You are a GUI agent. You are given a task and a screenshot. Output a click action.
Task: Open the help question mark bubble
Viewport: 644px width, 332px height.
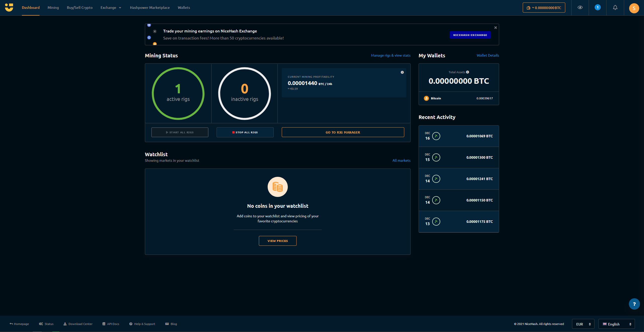click(x=634, y=304)
